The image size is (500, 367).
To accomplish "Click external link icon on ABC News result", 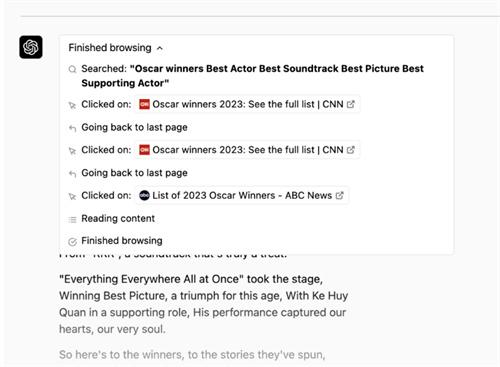I will (339, 195).
